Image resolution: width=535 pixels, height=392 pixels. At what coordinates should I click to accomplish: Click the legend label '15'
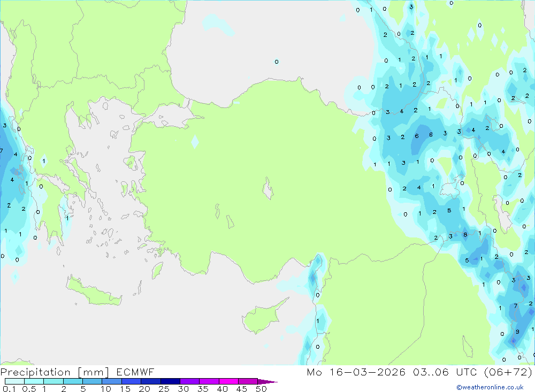coord(125,389)
